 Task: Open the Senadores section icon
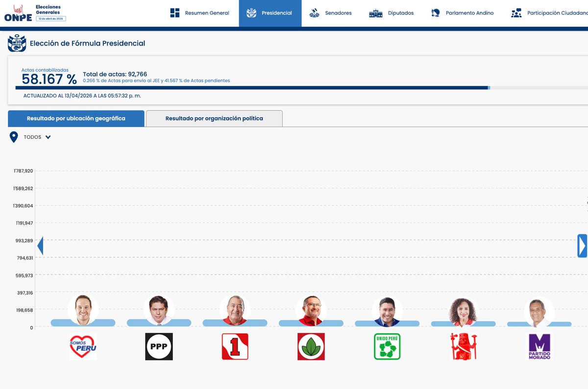[314, 12]
